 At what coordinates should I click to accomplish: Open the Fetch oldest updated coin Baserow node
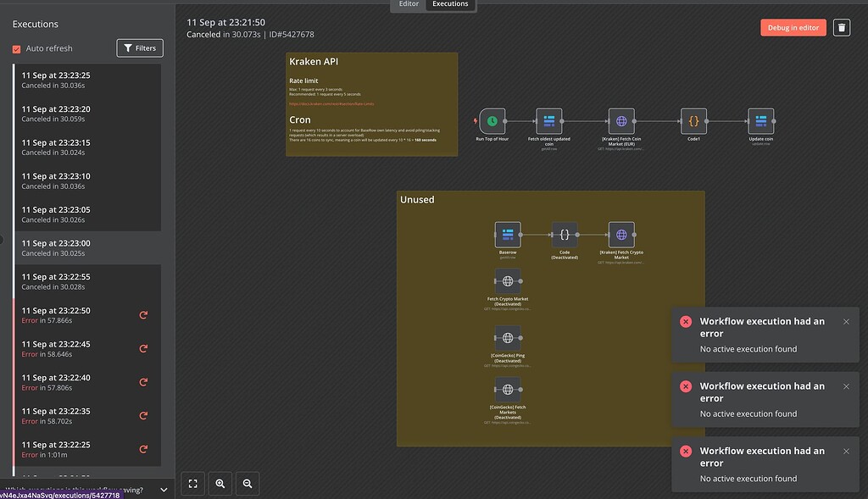tap(548, 120)
